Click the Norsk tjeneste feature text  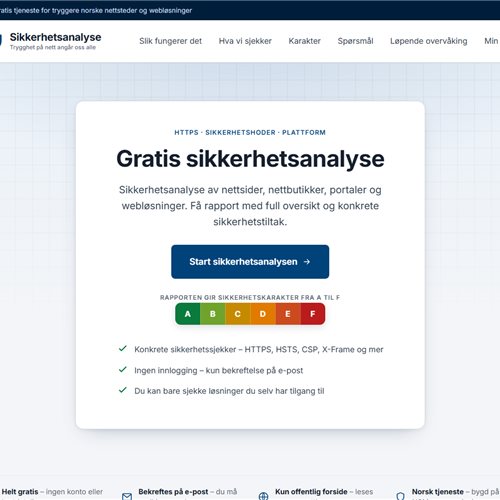456,492
